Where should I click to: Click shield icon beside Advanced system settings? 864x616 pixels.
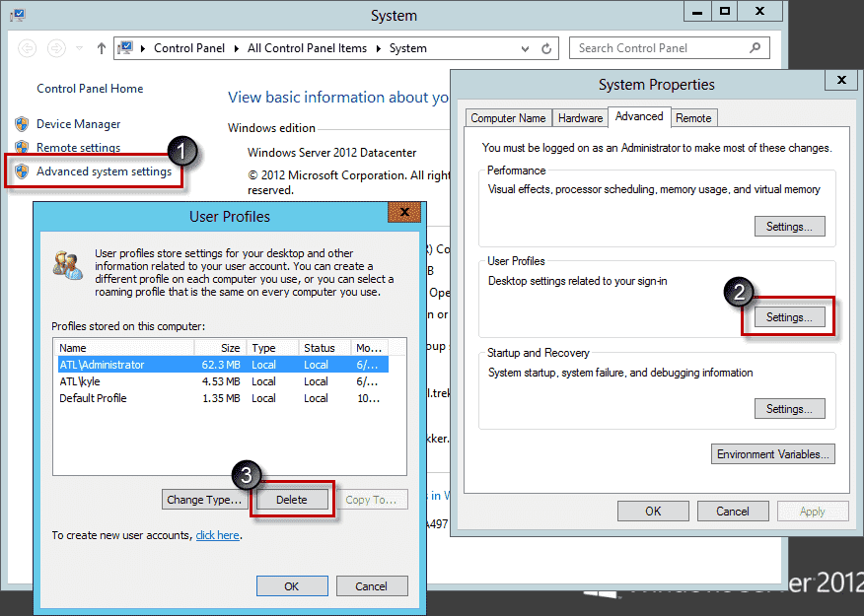tap(22, 171)
